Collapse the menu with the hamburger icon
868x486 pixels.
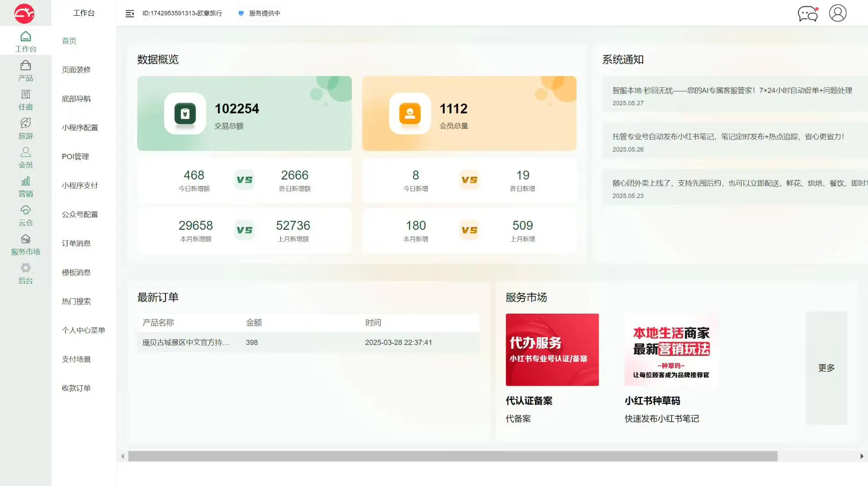tap(130, 13)
